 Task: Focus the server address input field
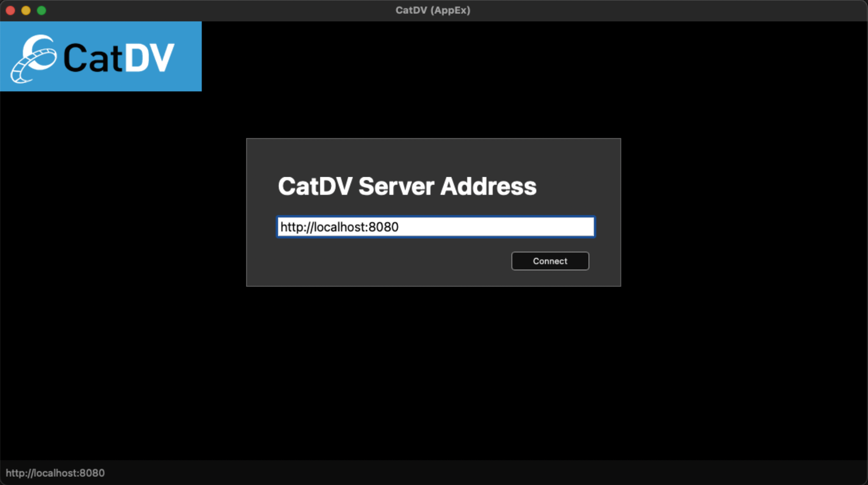pyautogui.click(x=436, y=227)
